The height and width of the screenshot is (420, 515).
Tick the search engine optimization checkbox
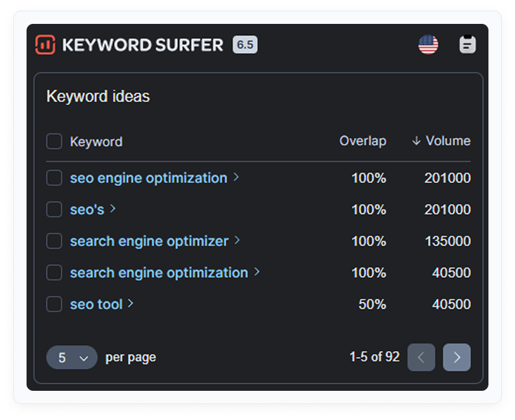pos(54,273)
